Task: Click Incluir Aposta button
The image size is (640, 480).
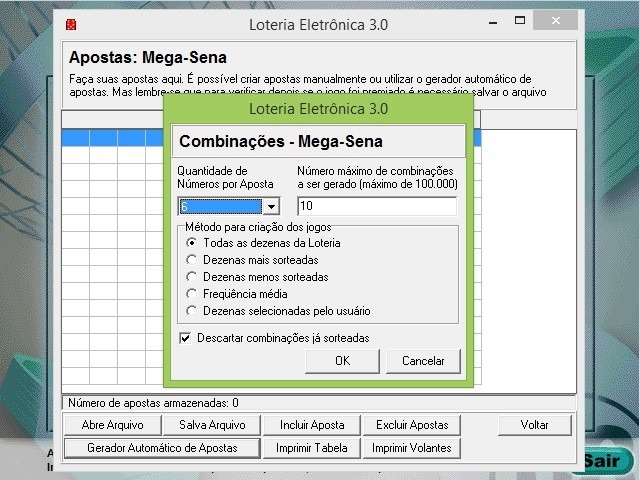Action: (312, 425)
